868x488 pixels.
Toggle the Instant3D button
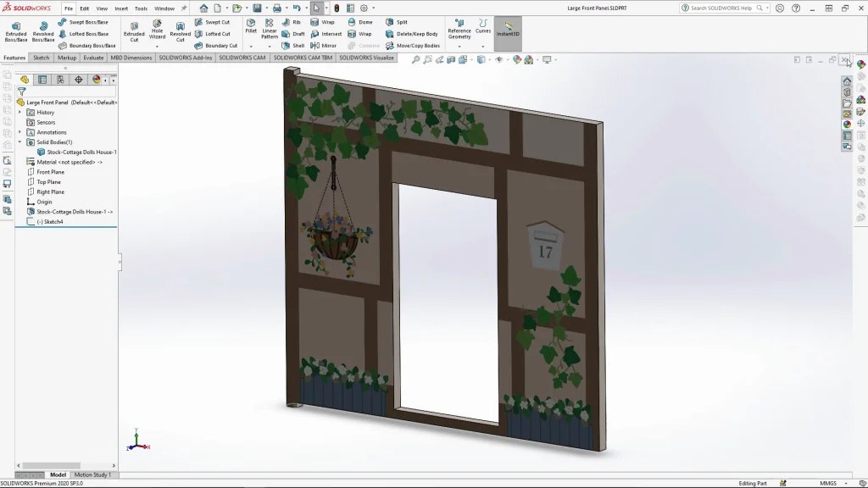tap(508, 30)
